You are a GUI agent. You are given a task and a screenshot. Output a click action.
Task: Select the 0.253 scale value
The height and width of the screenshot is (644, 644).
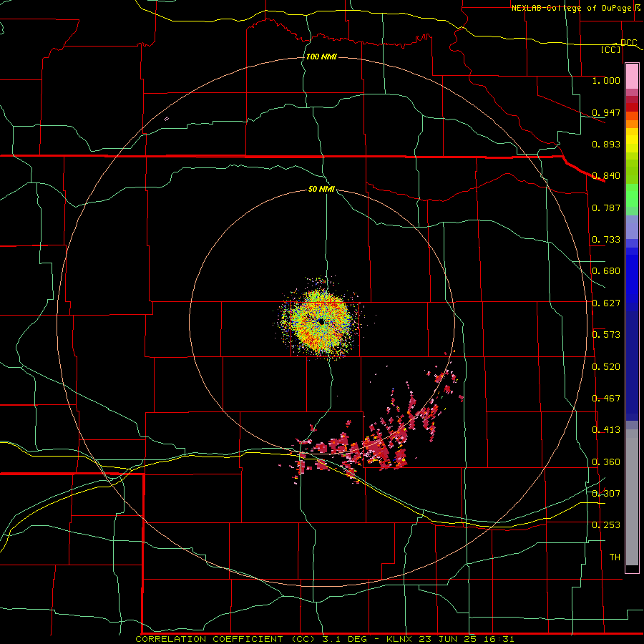[x=606, y=525]
